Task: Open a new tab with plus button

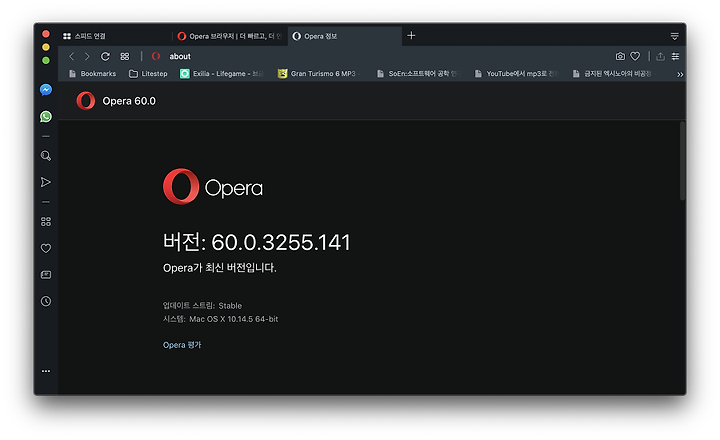Action: click(x=411, y=35)
